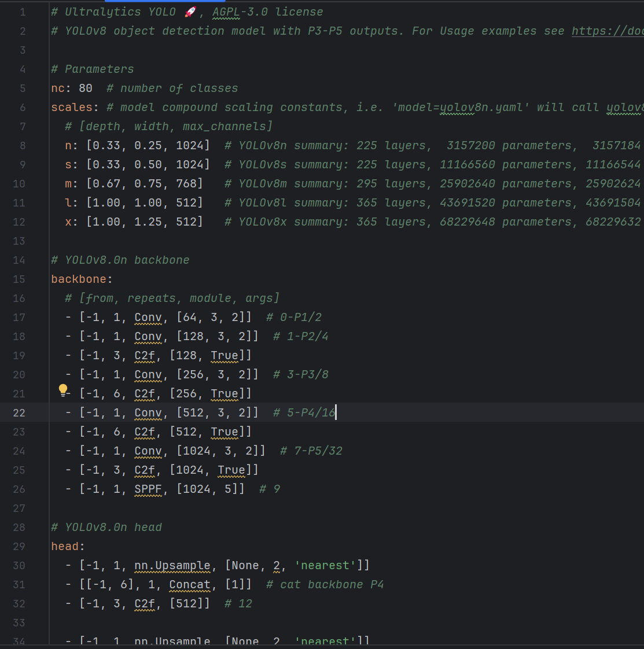
Task: Click the '# [depth, width, max_channels]' comment
Action: coord(169,126)
